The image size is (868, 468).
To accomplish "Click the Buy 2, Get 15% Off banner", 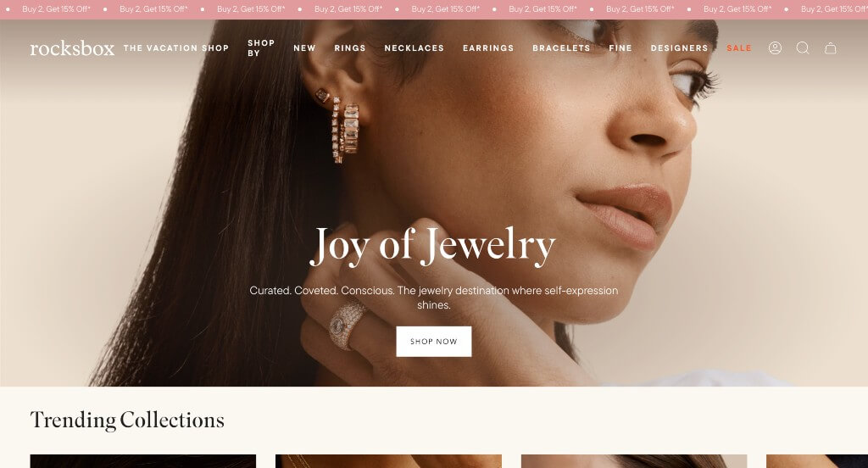I will (x=434, y=9).
